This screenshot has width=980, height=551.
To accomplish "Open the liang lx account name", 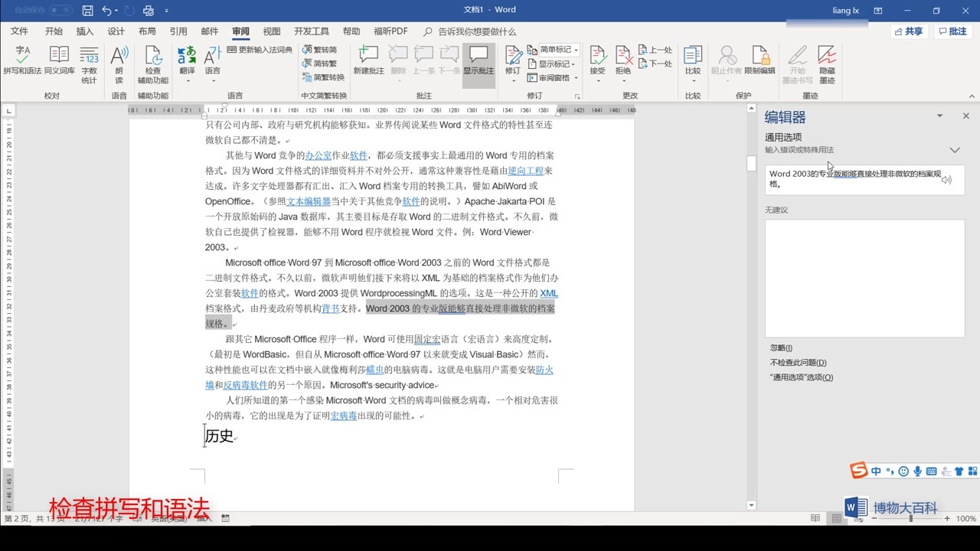I will pos(846,11).
